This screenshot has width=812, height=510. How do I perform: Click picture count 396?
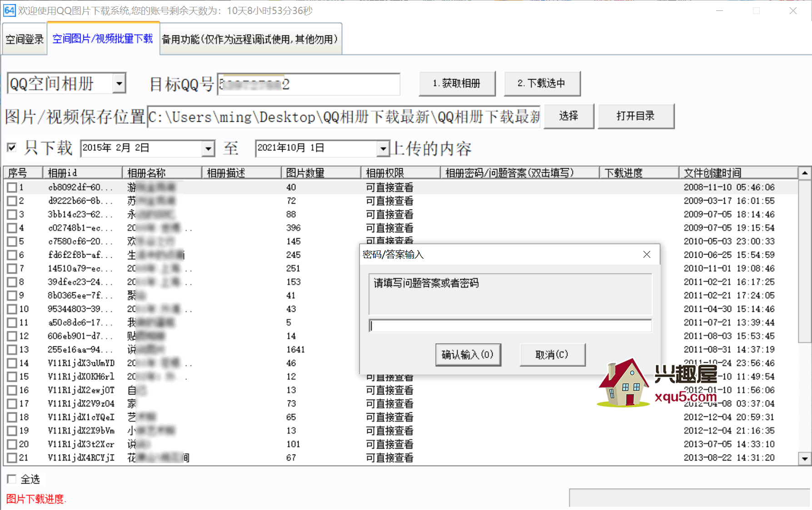click(294, 228)
